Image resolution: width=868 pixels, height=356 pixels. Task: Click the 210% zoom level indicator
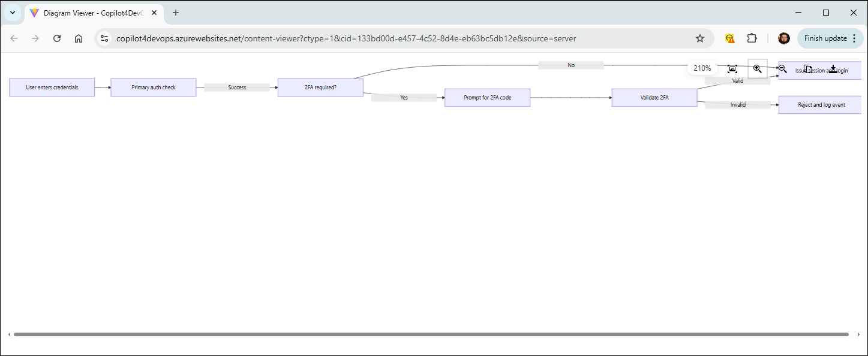tap(702, 68)
